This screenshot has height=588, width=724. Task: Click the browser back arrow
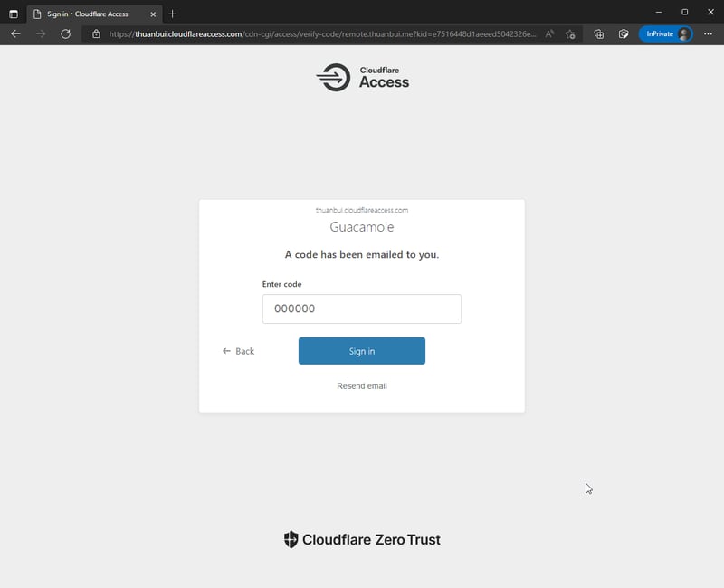[15, 33]
